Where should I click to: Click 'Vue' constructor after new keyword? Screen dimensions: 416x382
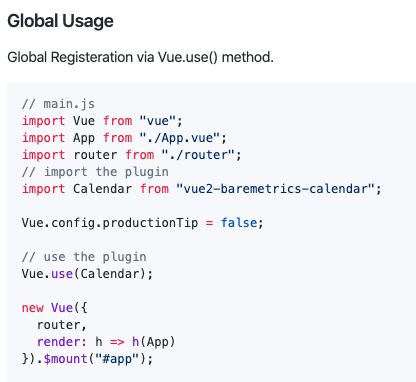tap(62, 308)
